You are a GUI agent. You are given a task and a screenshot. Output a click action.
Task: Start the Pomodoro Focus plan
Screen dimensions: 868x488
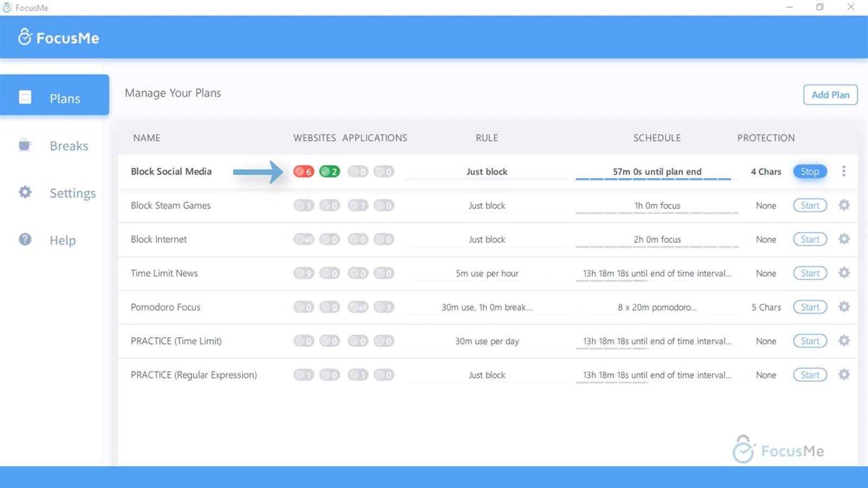coord(809,307)
